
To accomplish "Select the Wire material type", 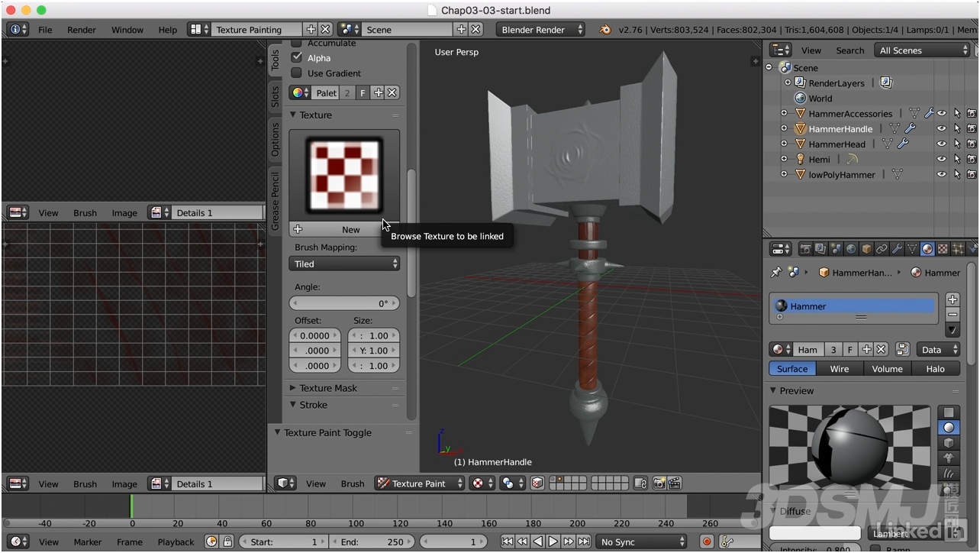I will 839,368.
